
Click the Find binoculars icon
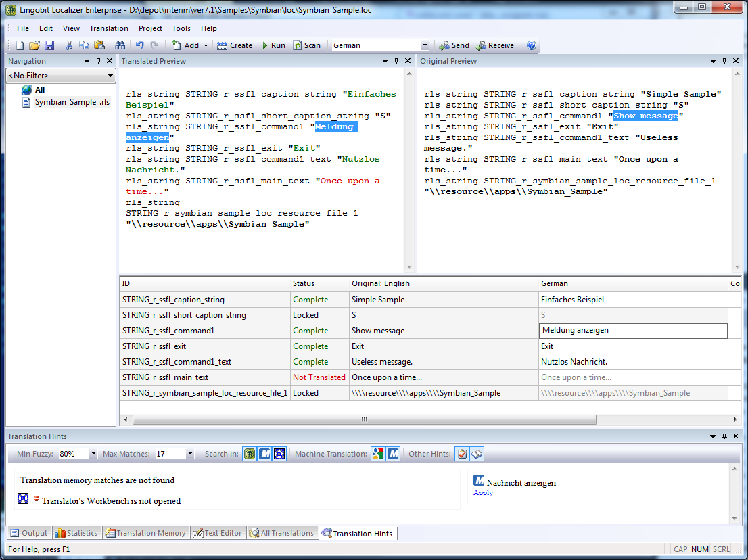tap(120, 45)
